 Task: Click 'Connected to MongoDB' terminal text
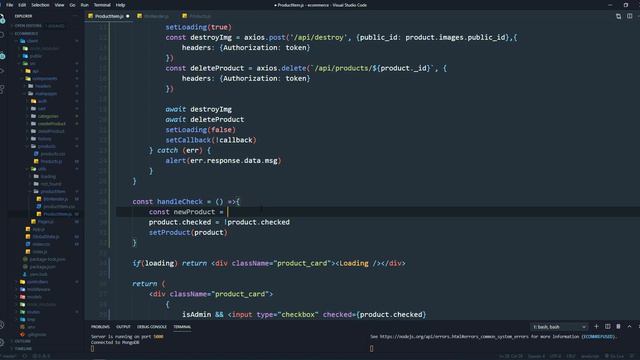point(115,342)
